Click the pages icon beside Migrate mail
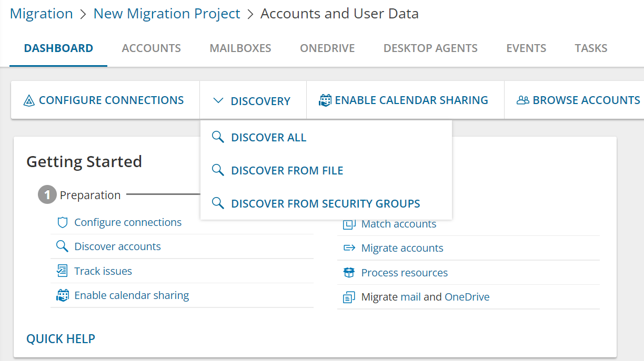The image size is (644, 361). click(348, 296)
